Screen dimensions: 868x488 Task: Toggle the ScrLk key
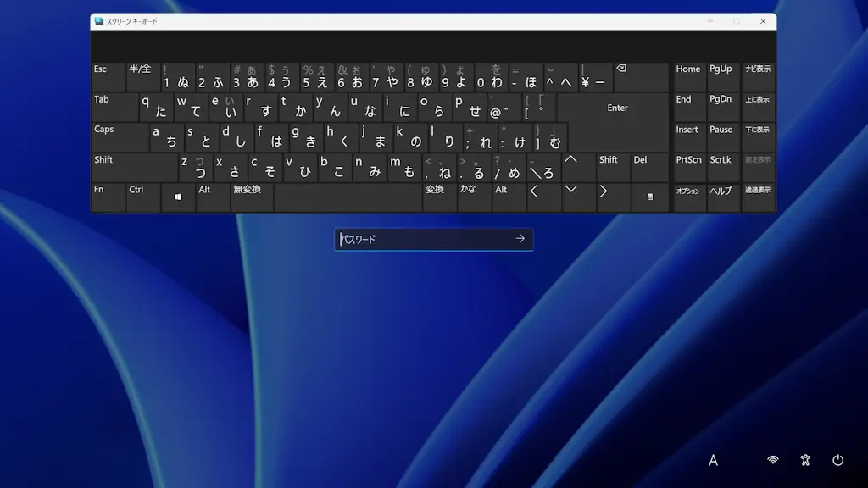coord(723,167)
